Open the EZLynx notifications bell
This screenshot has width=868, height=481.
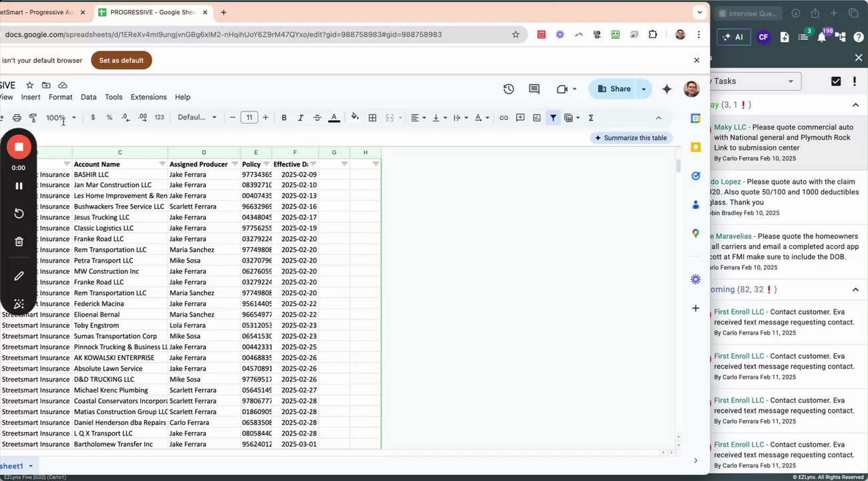(x=822, y=37)
